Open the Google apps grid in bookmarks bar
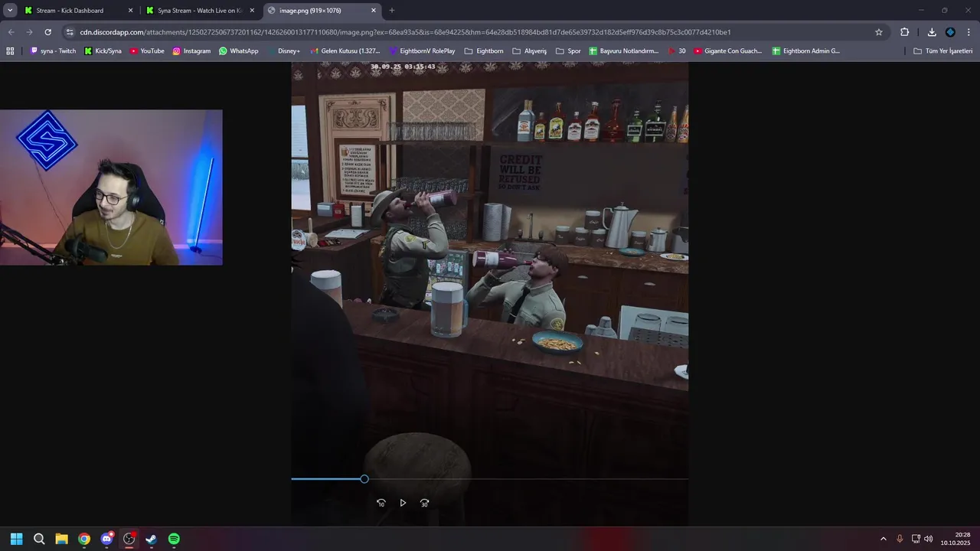This screenshot has height=551, width=980. pos(10,51)
